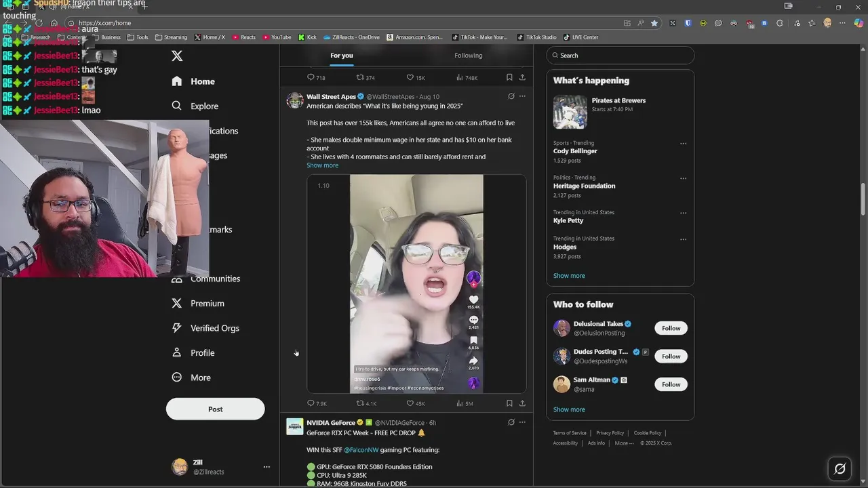Like the post with 15K likes
Viewport: 868px width, 488px height.
(x=416, y=78)
